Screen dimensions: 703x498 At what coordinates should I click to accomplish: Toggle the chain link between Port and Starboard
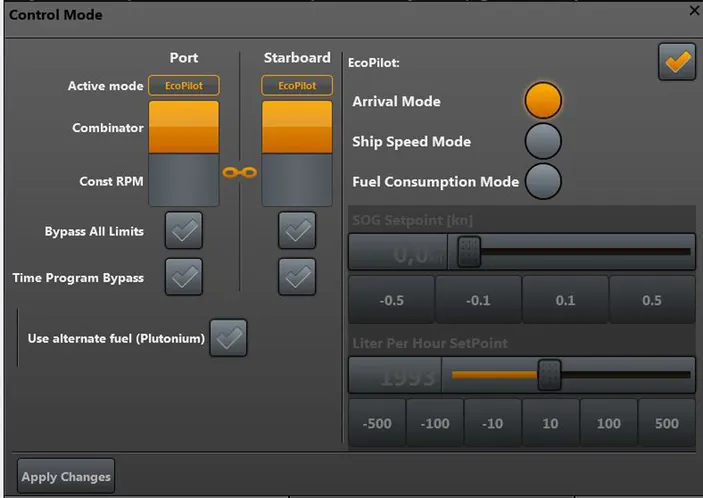240,173
